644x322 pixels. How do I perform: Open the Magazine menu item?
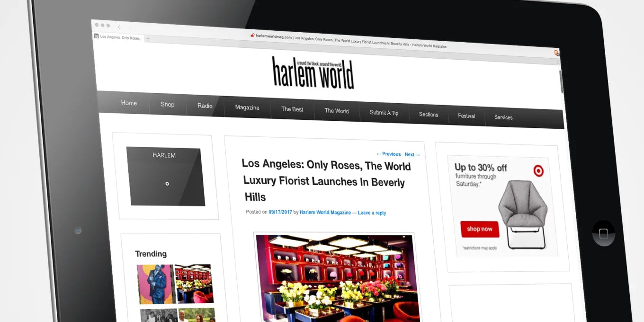click(247, 107)
